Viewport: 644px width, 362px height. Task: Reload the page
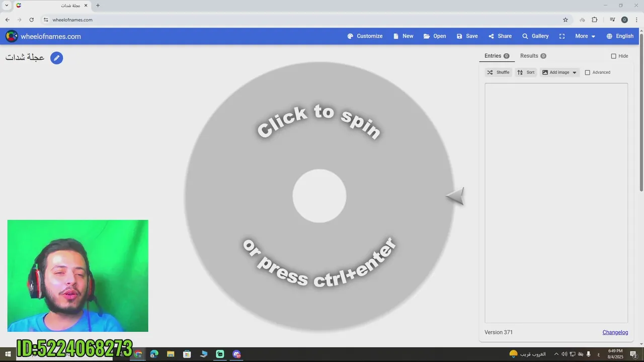coord(31,20)
